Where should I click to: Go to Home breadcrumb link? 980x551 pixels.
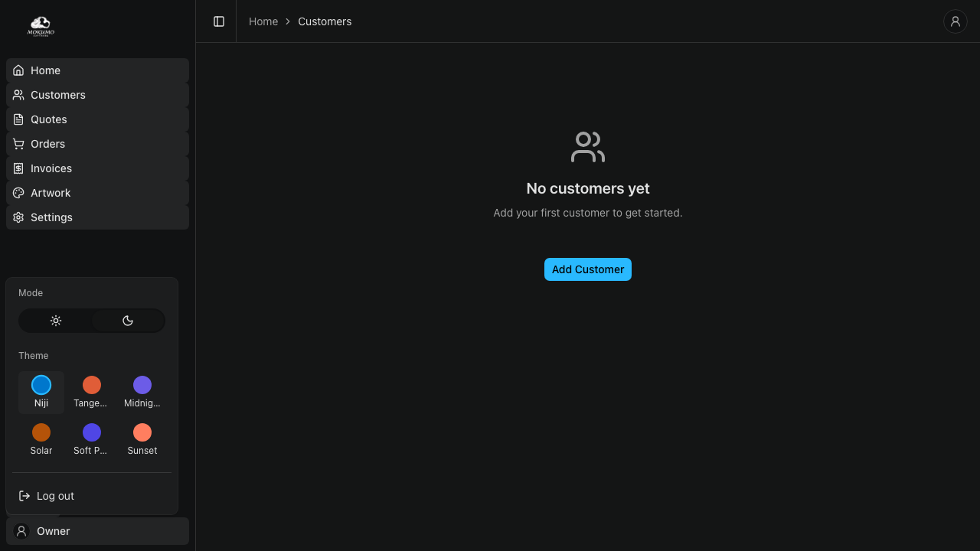263,21
